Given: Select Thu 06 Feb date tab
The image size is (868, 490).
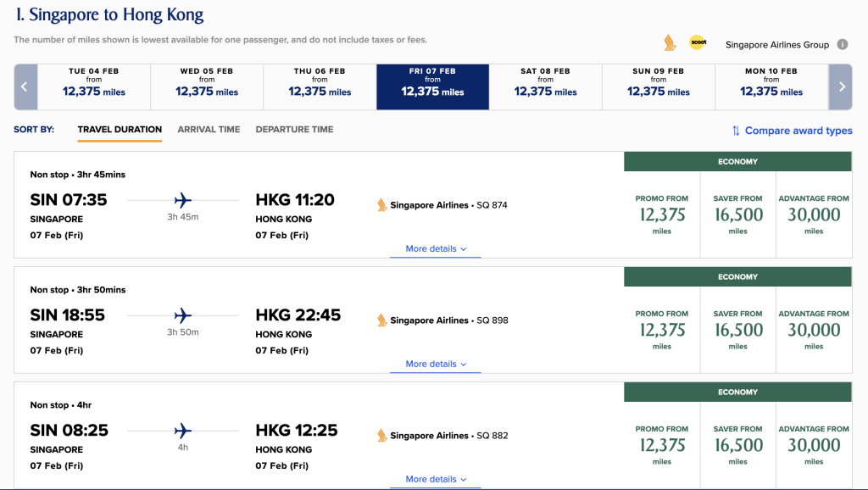Looking at the screenshot, I should click(320, 87).
